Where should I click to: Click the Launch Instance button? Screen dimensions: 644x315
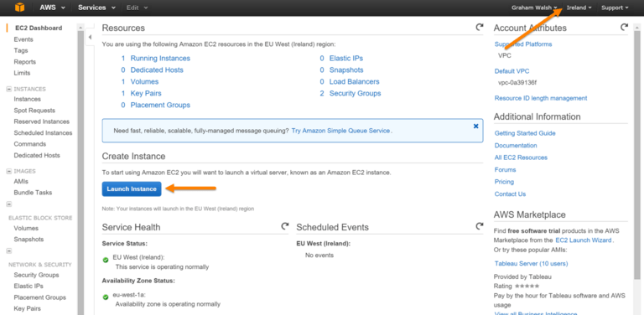(x=132, y=189)
